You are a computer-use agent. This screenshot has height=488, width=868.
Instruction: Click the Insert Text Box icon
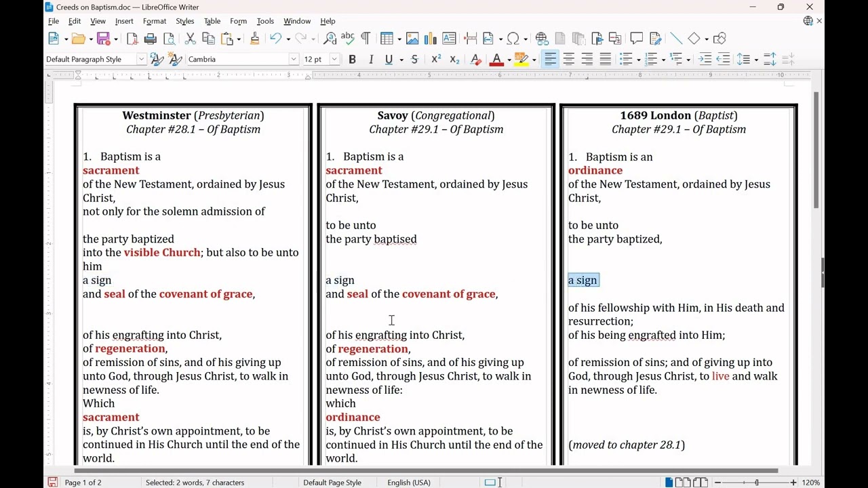pyautogui.click(x=449, y=39)
